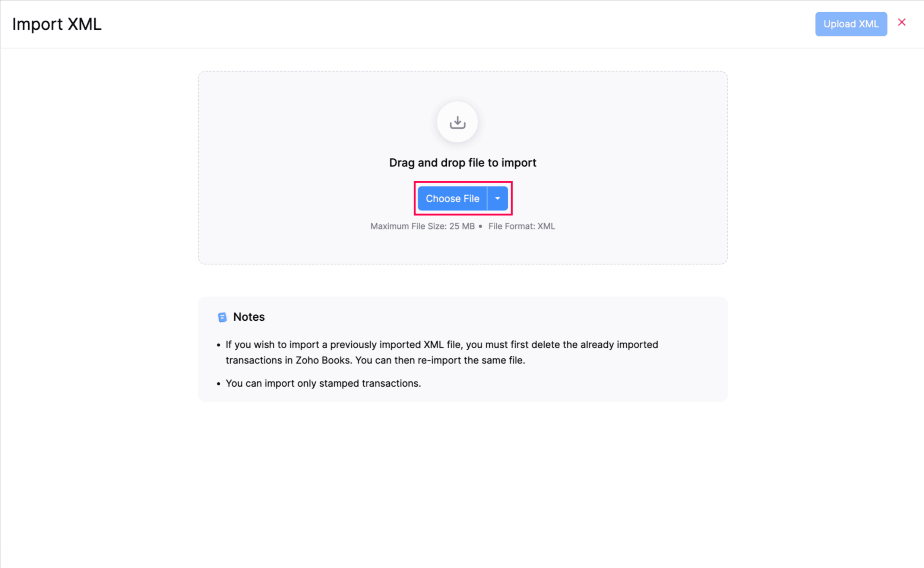Click the bullet before the first note
This screenshot has width=924, height=568.
tap(218, 345)
